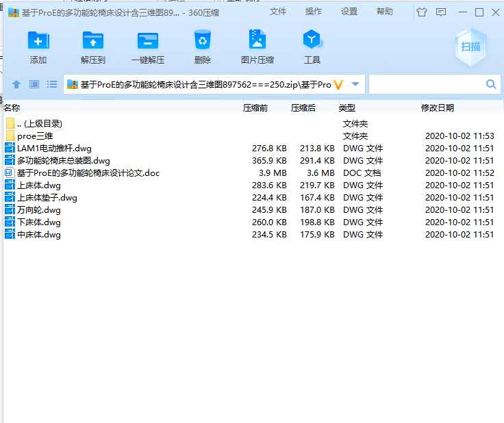Click the folder icon of proe三维

[10, 136]
